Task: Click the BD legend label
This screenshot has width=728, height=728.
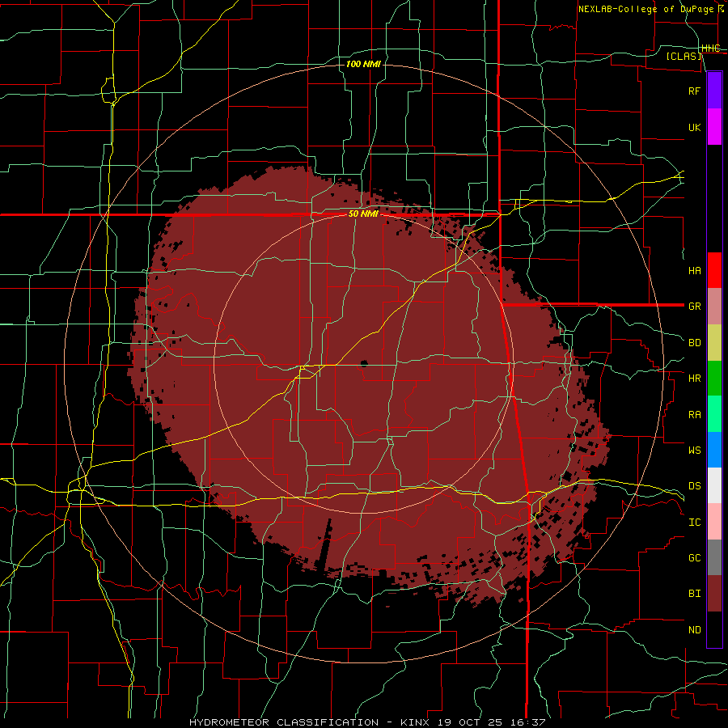Action: 694,343
